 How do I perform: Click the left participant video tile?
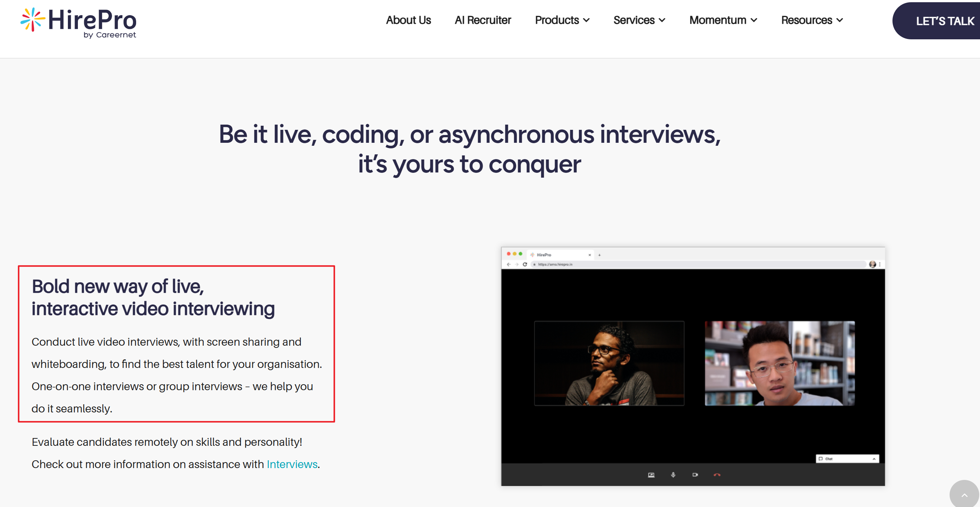(609, 363)
